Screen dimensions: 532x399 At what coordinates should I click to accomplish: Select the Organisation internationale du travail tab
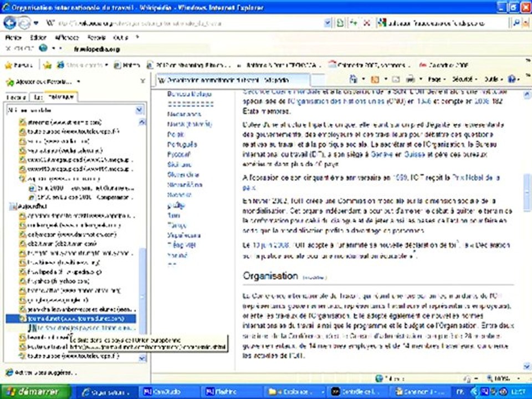tap(232, 80)
